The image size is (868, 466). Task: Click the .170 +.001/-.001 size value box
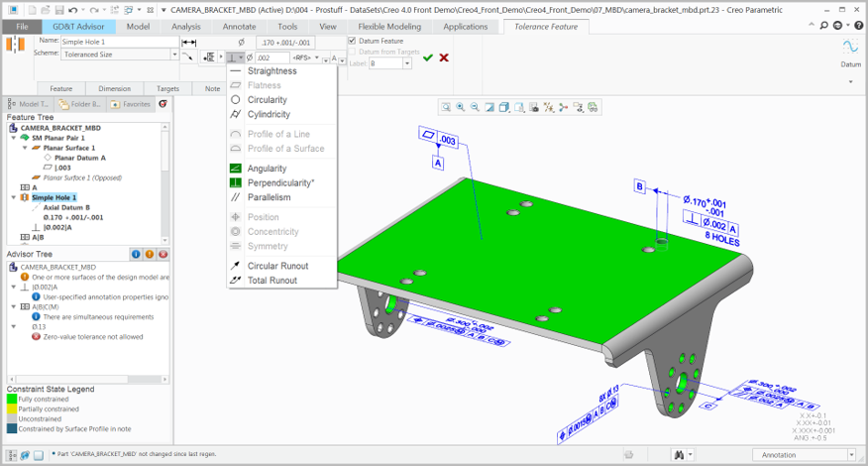click(x=285, y=42)
